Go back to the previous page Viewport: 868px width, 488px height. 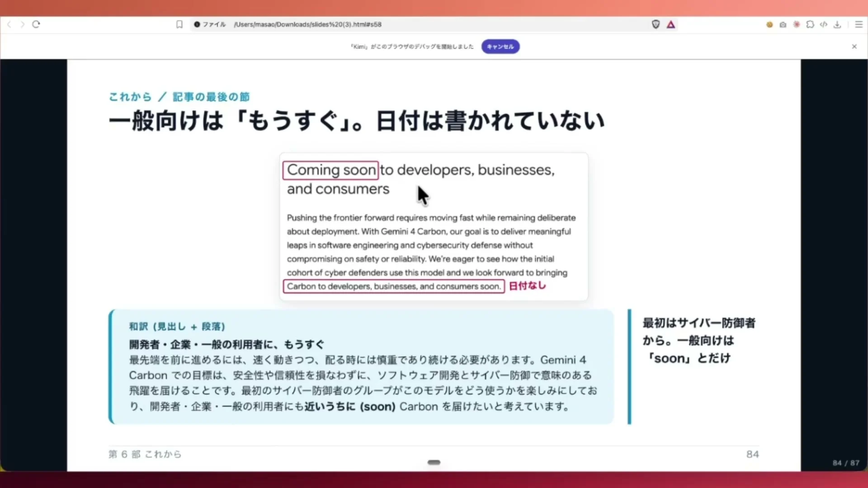[x=9, y=24]
